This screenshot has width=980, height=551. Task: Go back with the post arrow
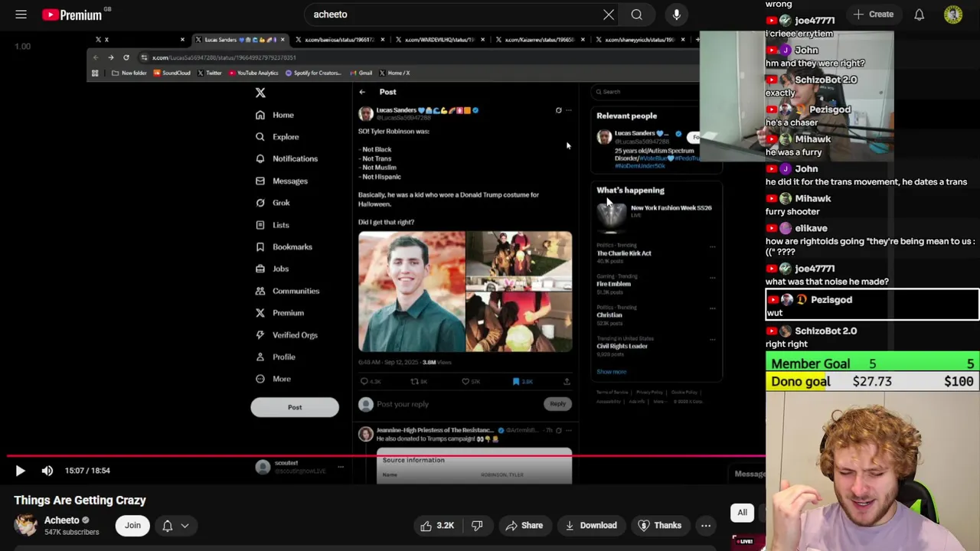tap(362, 92)
